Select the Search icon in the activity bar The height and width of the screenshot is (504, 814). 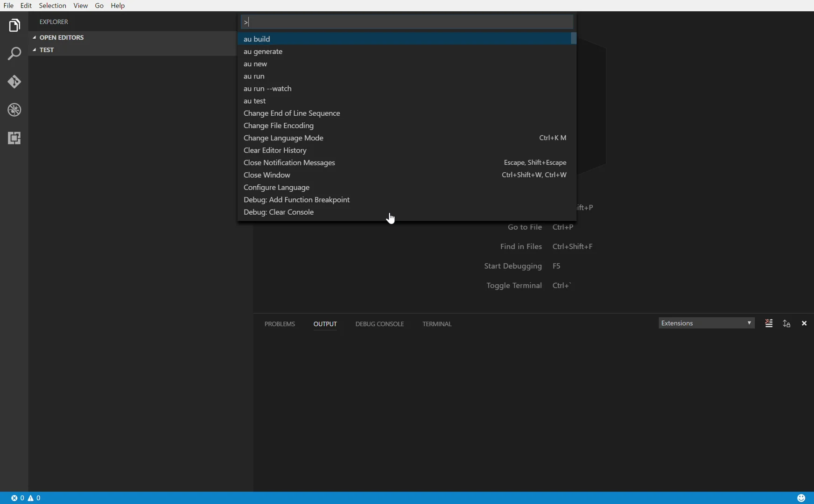(15, 54)
